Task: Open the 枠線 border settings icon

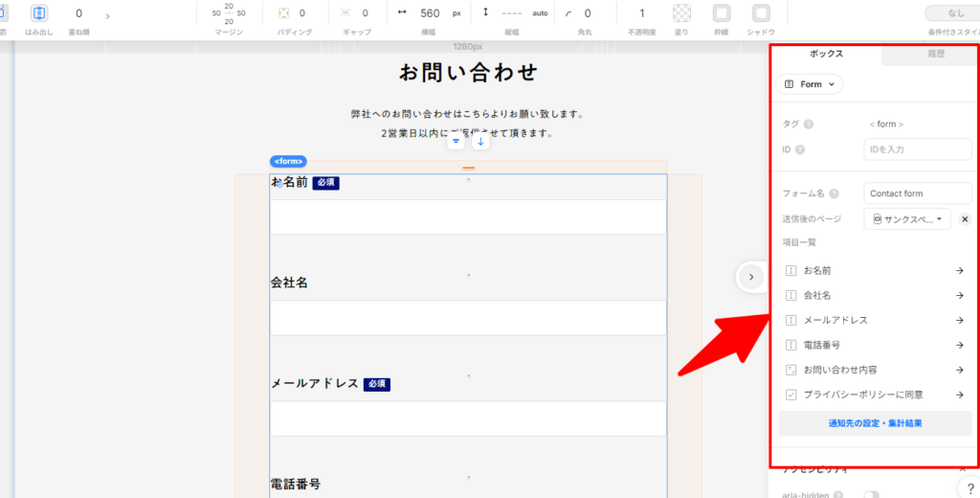Action: pos(723,13)
